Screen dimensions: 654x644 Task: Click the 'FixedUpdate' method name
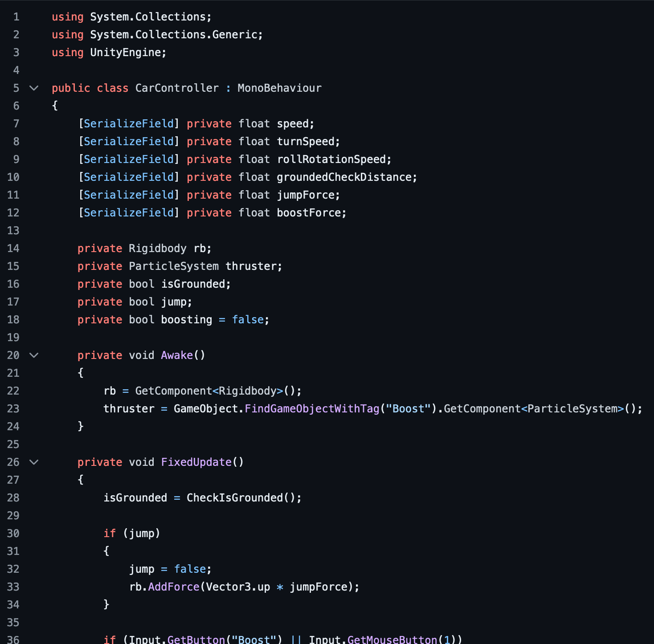pyautogui.click(x=196, y=462)
